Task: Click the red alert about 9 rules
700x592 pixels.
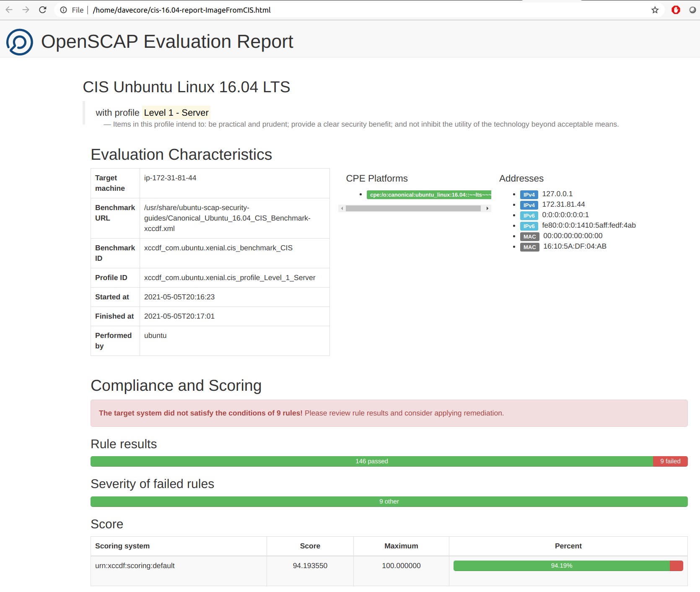Action: 389,413
